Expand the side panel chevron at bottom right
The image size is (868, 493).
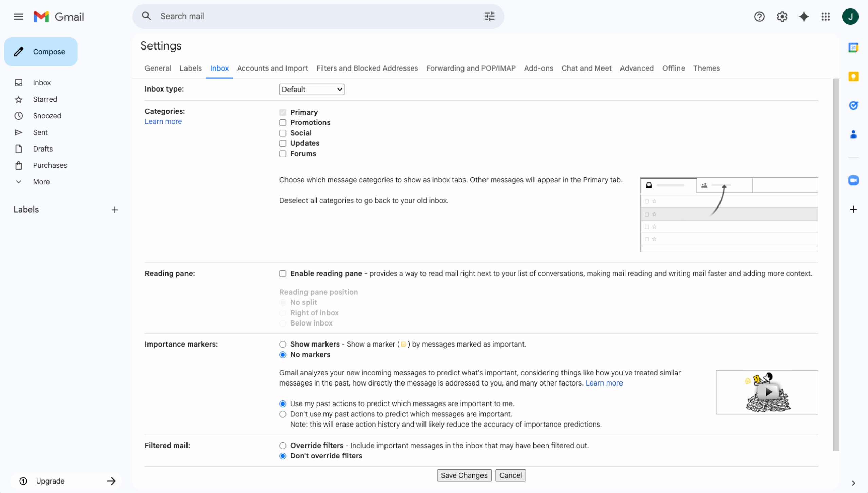pyautogui.click(x=853, y=483)
